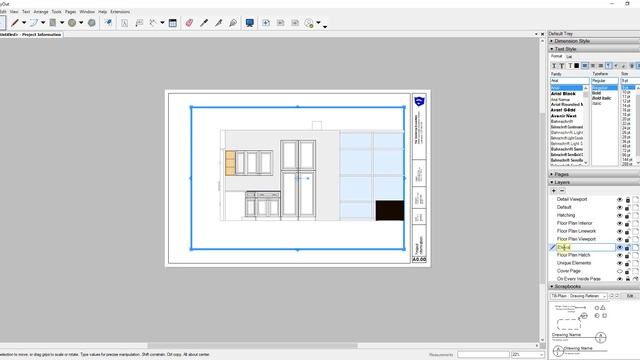
Task: Open the Tools menu
Action: click(x=56, y=12)
